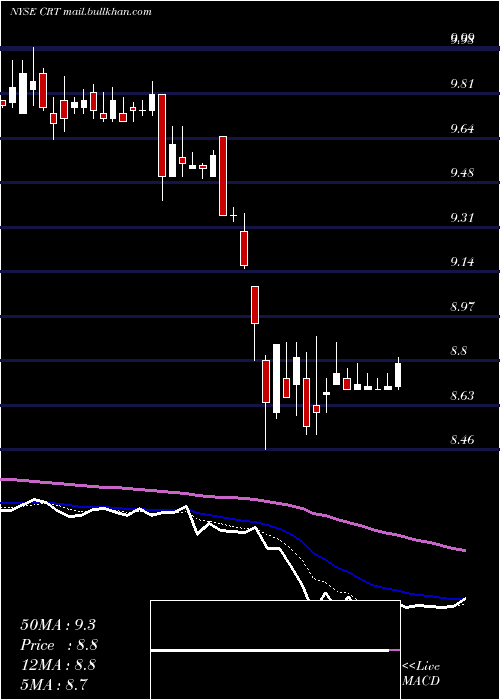Click the 9.14 price axis label
500x700 pixels.
point(462,262)
